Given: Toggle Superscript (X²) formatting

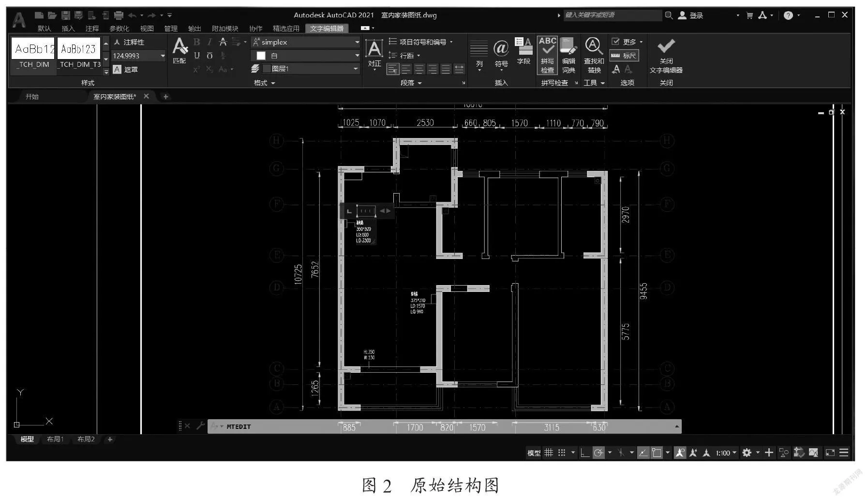Looking at the screenshot, I should pyautogui.click(x=196, y=69).
